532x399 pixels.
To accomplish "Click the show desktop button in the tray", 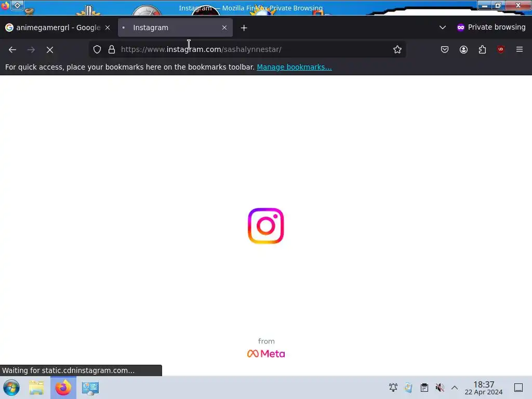I will 518,388.
